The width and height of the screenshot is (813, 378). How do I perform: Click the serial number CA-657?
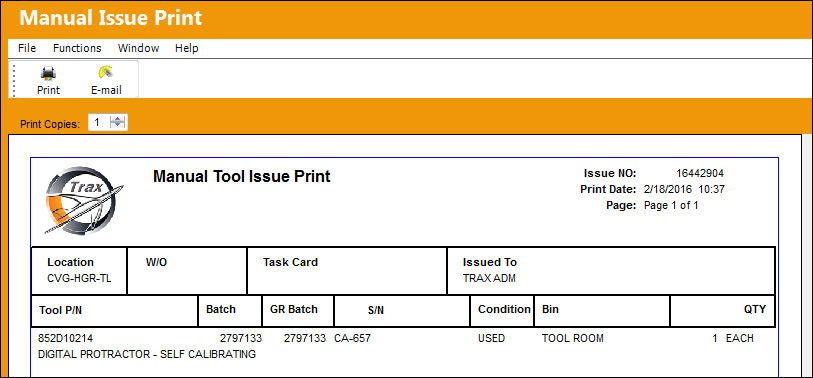[x=353, y=339]
